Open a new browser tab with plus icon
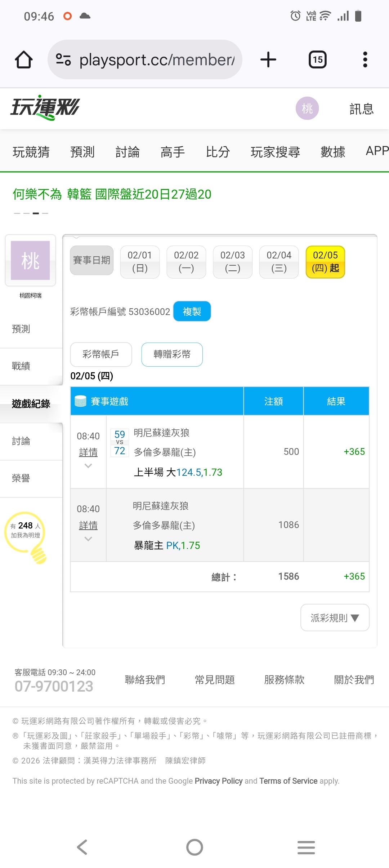389x868 pixels. 268,59
